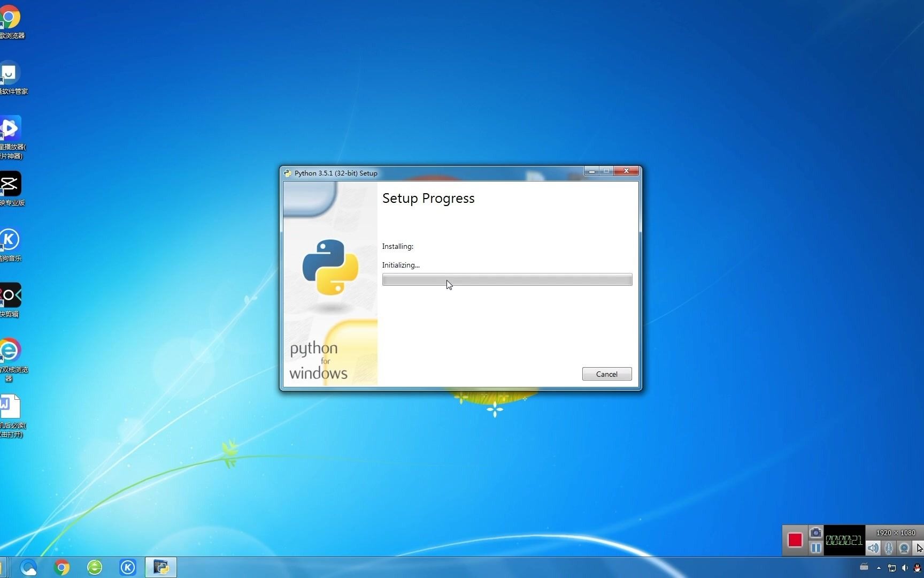Toggle microphone recording in the recorder
The width and height of the screenshot is (924, 578).
[889, 547]
